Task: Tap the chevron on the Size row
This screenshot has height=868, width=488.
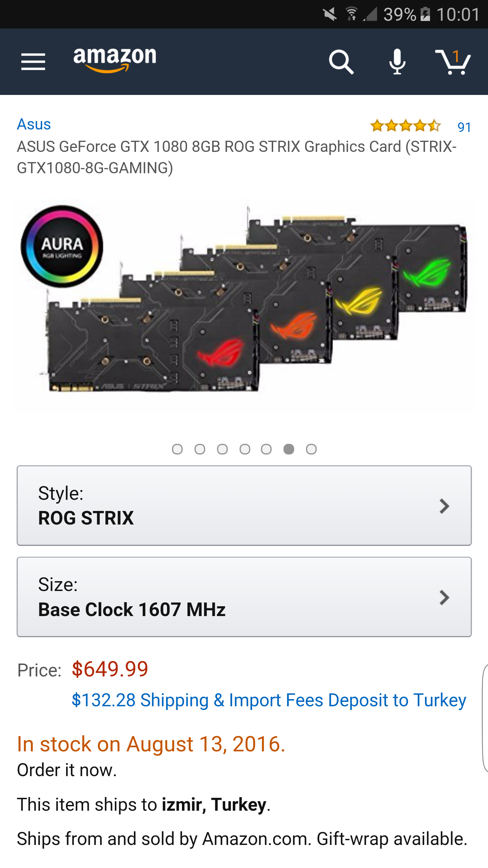Action: (444, 597)
